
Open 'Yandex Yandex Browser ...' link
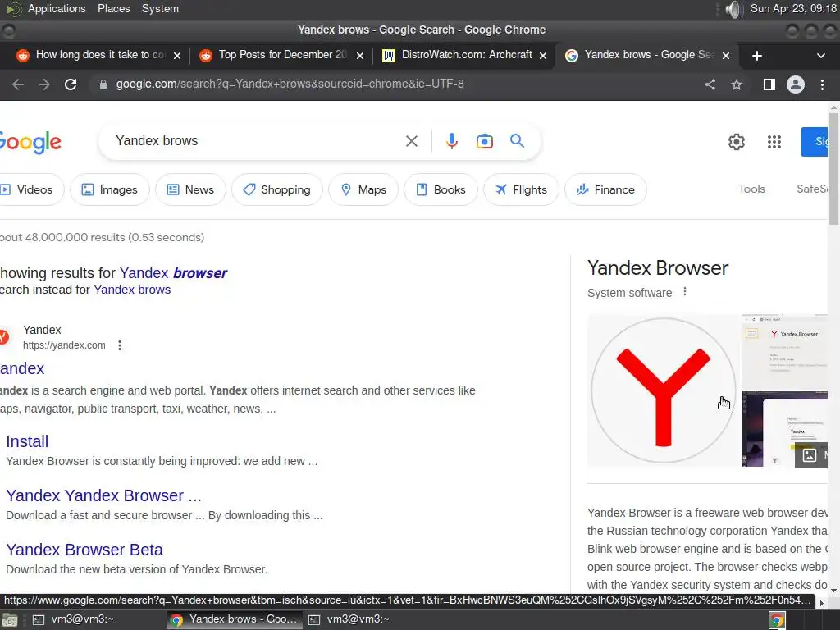coord(104,495)
